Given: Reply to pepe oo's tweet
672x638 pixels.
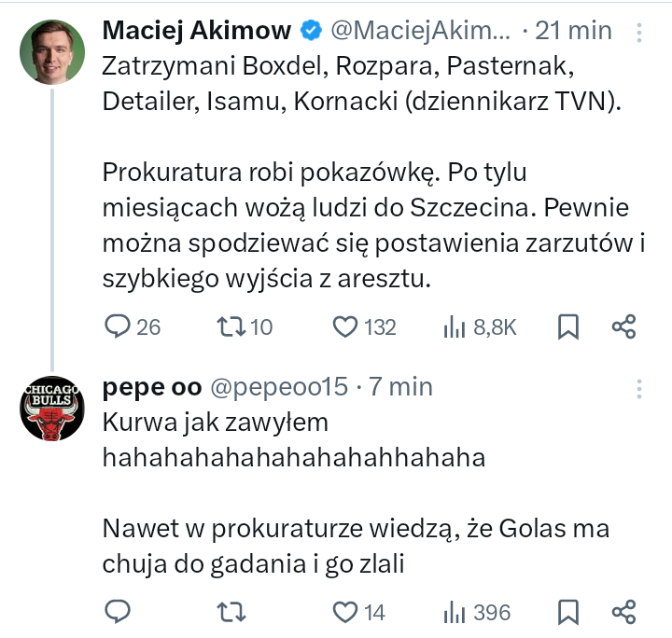Looking at the screenshot, I should [118, 612].
